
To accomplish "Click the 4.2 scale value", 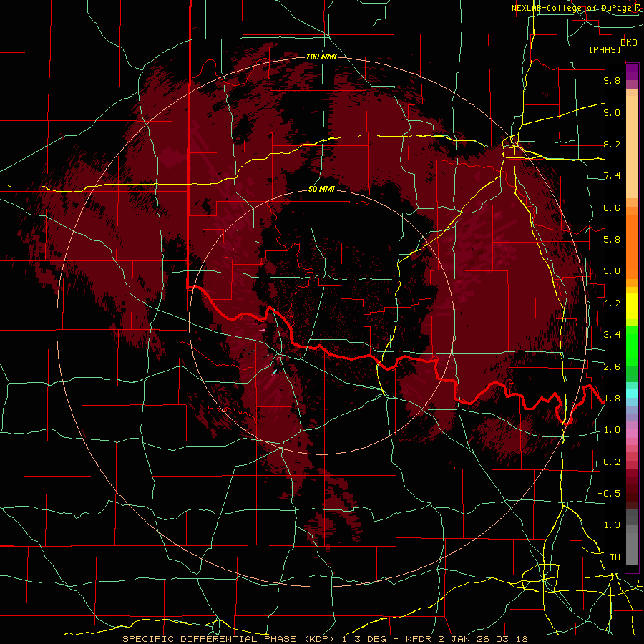I will tap(612, 303).
